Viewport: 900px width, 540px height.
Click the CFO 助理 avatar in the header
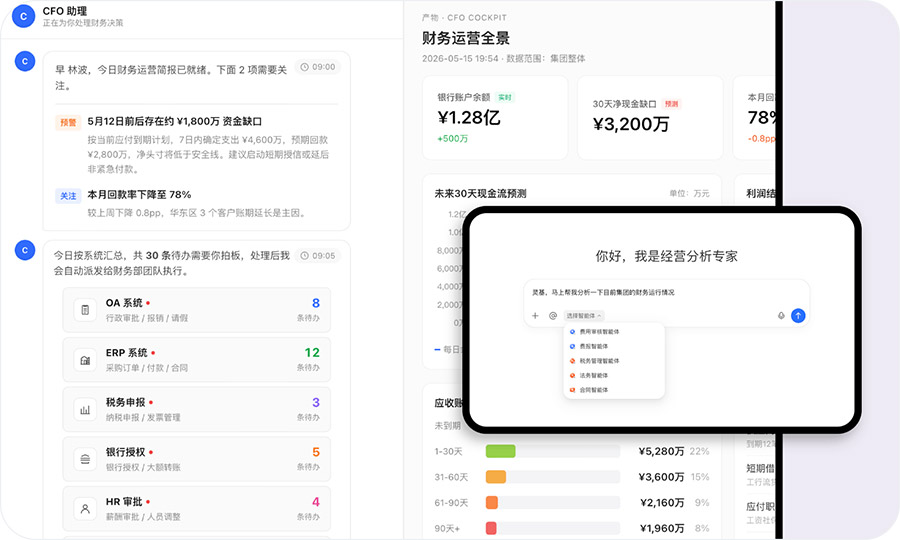pyautogui.click(x=24, y=16)
